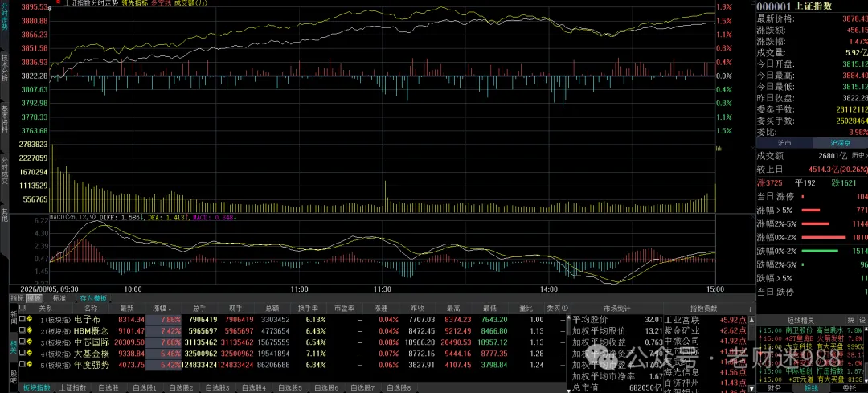Click the up arrow of 指数贡献 scrollbar
The height and width of the screenshot is (393, 868).
[751, 320]
